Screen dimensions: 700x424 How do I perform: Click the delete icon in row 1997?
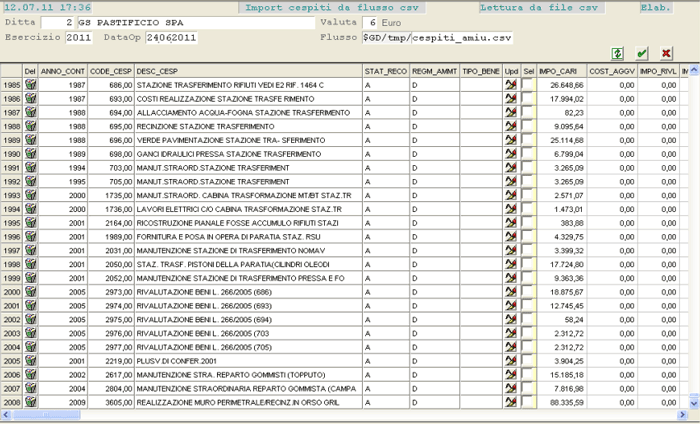pos(30,250)
